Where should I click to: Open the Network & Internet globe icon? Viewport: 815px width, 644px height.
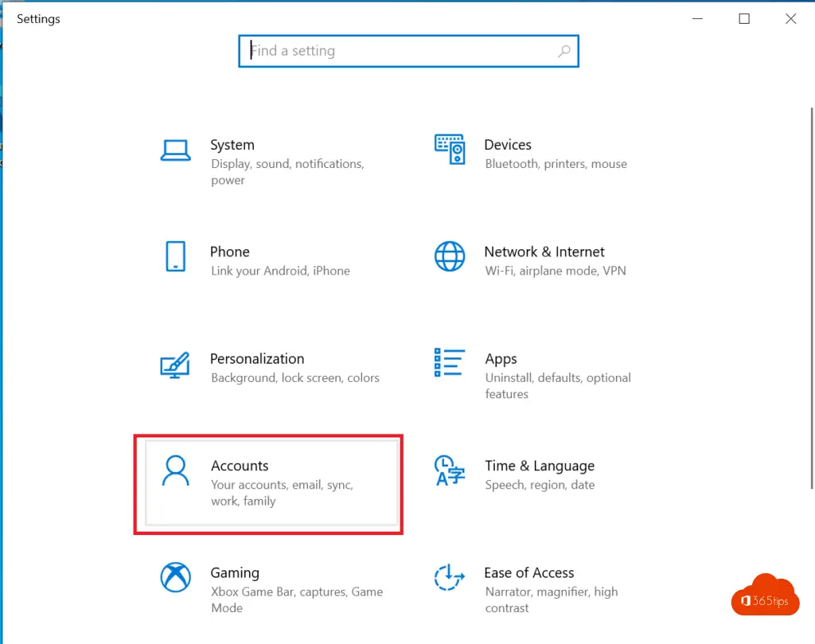pyautogui.click(x=450, y=256)
